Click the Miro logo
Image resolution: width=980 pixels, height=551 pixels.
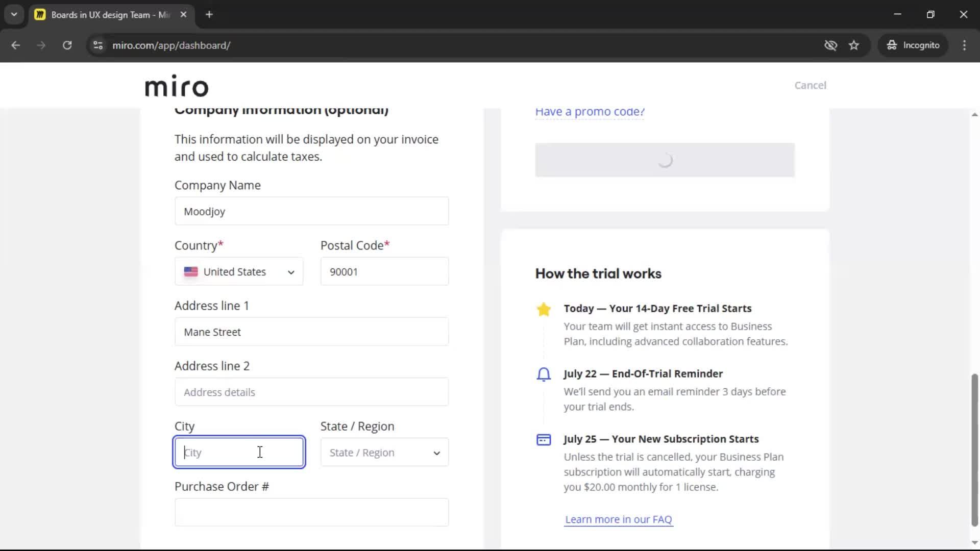pyautogui.click(x=177, y=86)
